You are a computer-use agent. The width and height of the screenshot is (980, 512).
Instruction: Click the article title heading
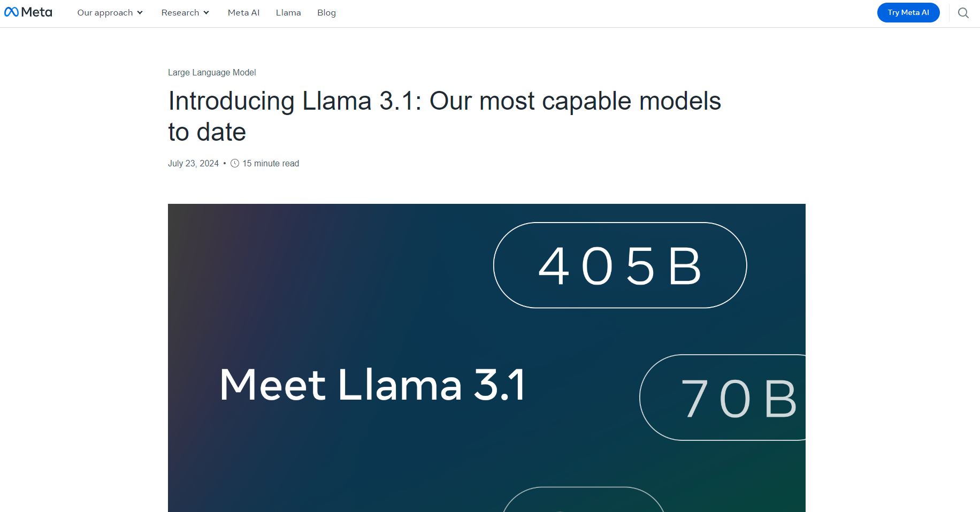click(x=444, y=116)
